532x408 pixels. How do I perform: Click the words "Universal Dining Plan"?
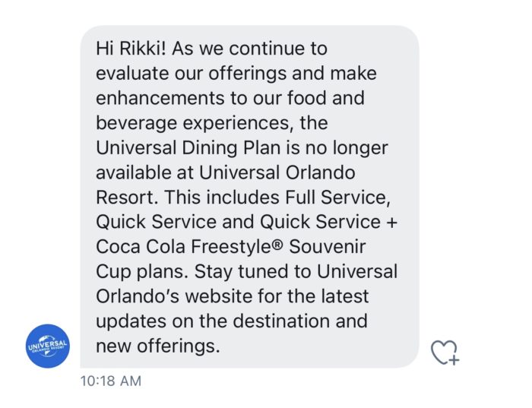tap(188, 148)
